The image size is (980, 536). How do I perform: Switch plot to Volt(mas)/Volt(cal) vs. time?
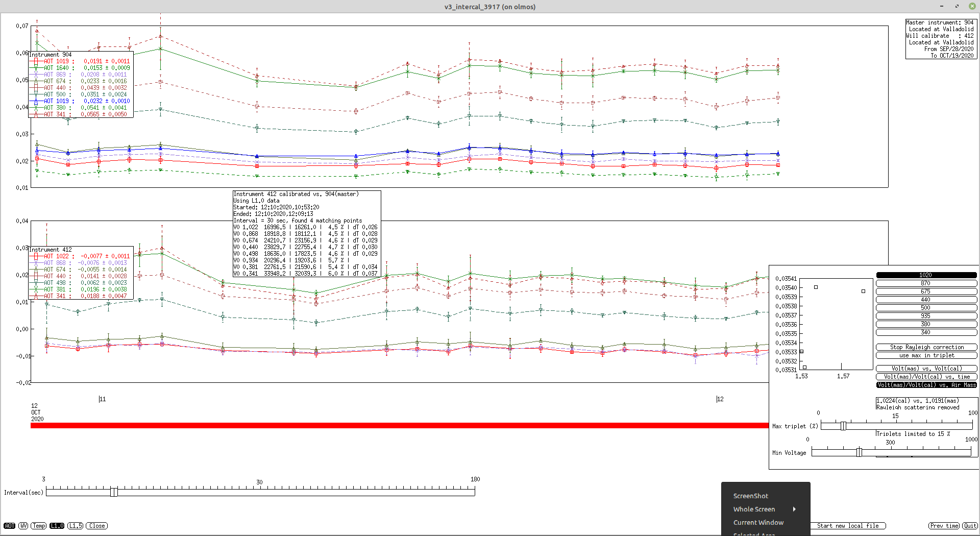point(926,377)
